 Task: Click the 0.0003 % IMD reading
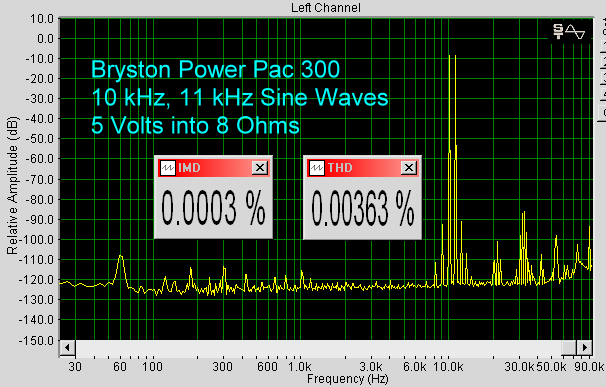point(213,208)
